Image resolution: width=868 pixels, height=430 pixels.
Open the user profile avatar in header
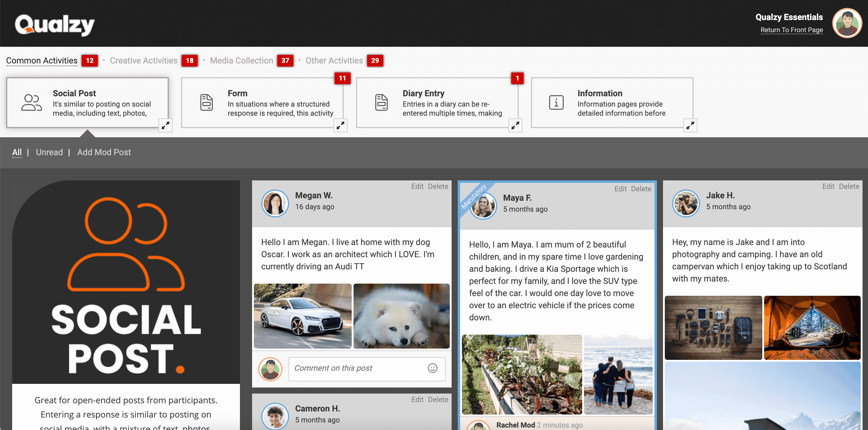(x=847, y=23)
